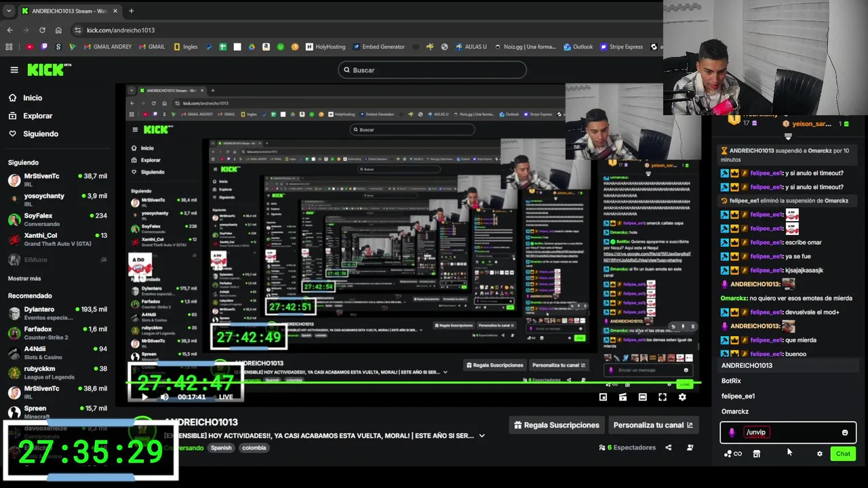Image resolution: width=868 pixels, height=488 pixels.
Task: Switch to the ANDREICHO1013 Stream browser tab
Action: (70, 11)
